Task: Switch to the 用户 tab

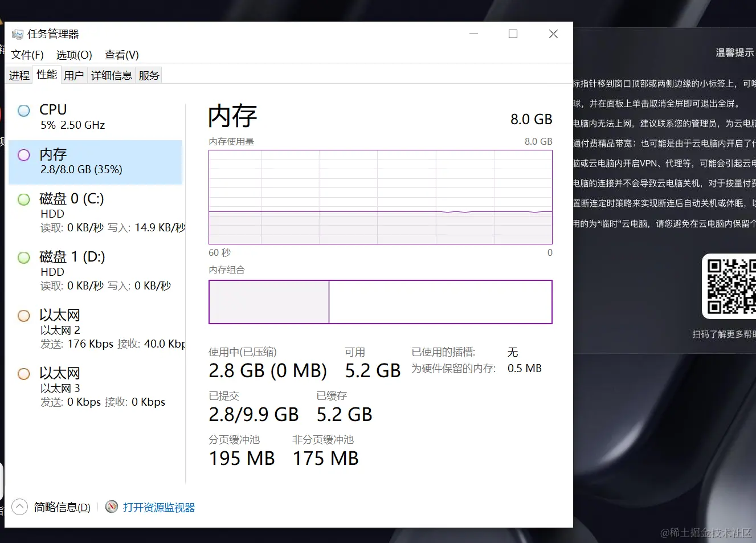Action: 74,75
